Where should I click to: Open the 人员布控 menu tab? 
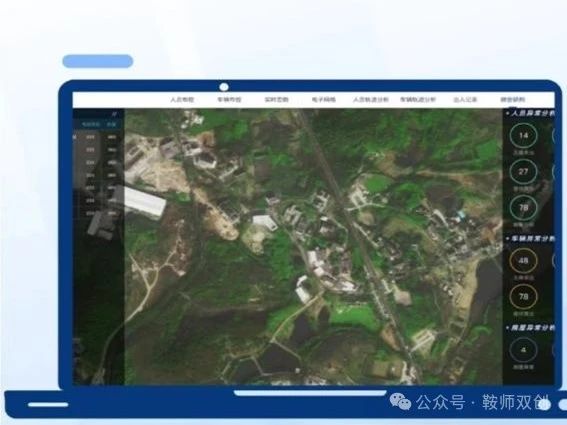click(182, 99)
